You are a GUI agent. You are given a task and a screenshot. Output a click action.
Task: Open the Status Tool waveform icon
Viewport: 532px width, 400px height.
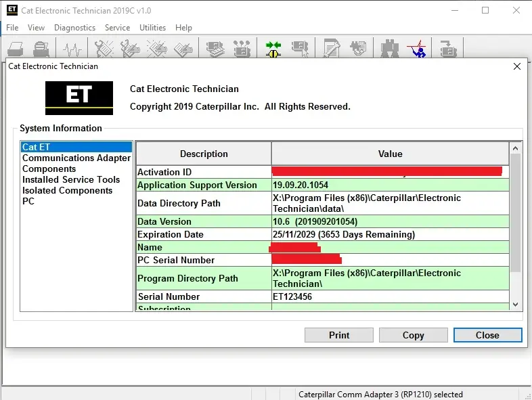click(x=72, y=49)
